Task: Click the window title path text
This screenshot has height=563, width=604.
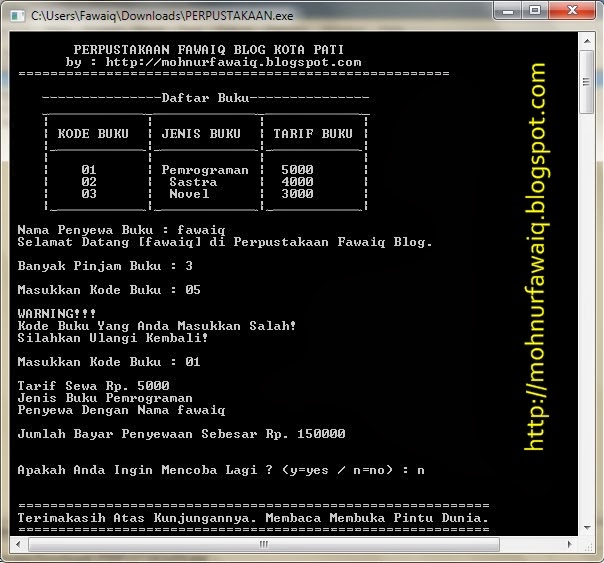Action: (162, 16)
